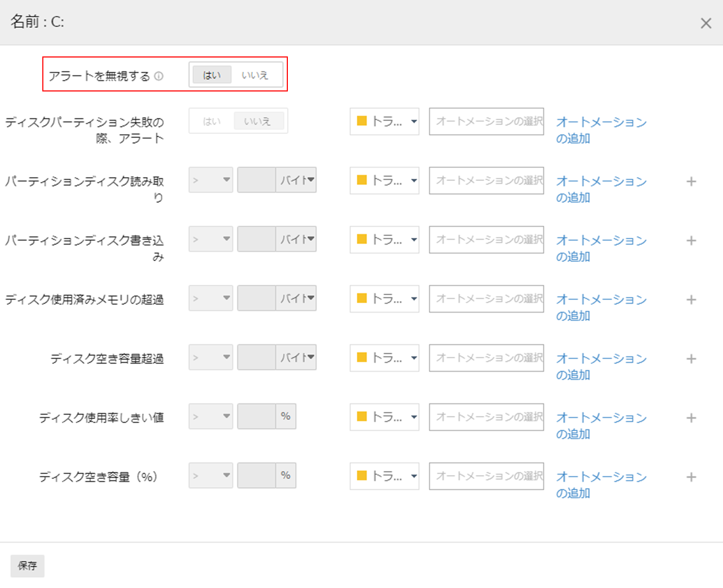Image resolution: width=723 pixels, height=588 pixels.
Task: Click plus icon in ディスク使用率しきい値 row
Action: [x=691, y=418]
